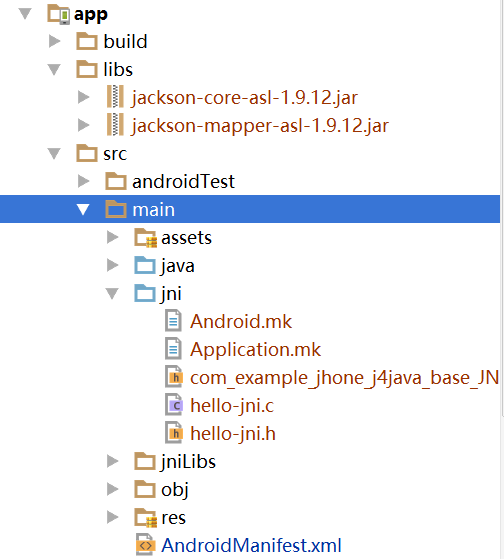Expand jackson-mapper-asl-1.9.12.jar contents
The image size is (504, 559).
click(x=83, y=124)
